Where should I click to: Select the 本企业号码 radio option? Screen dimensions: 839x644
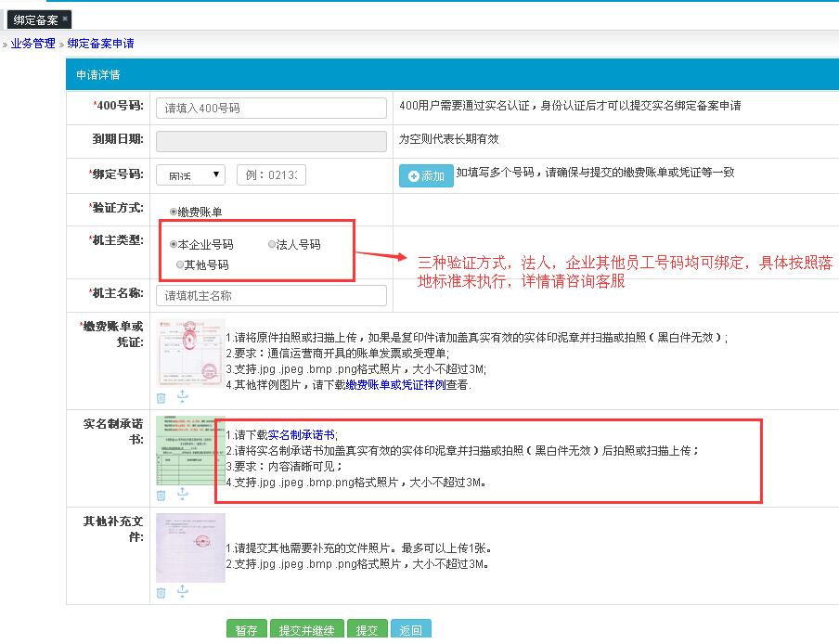(x=174, y=245)
